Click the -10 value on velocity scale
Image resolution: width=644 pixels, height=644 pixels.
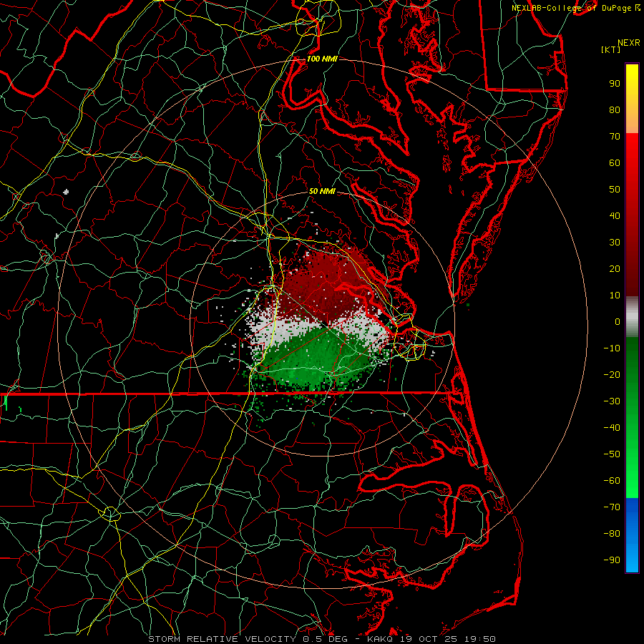pyautogui.click(x=612, y=348)
